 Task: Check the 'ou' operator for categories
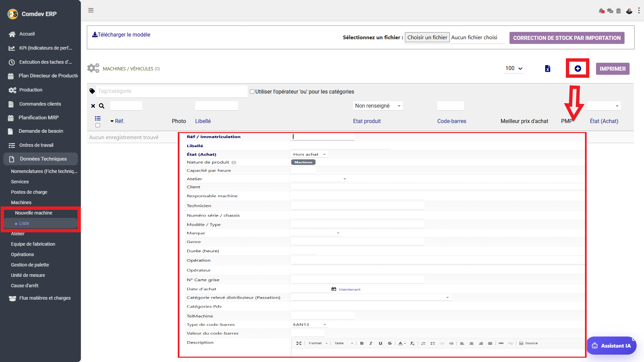coord(252,92)
